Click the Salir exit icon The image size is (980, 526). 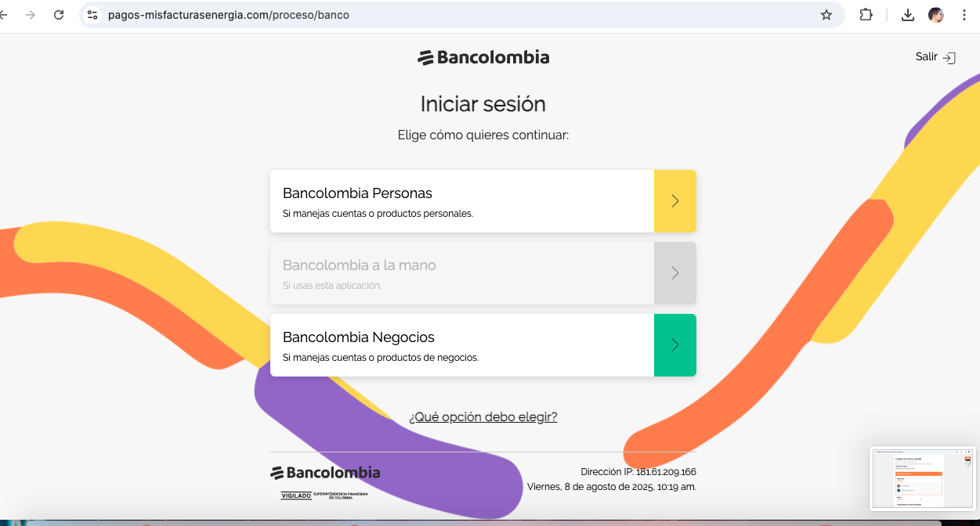[949, 57]
